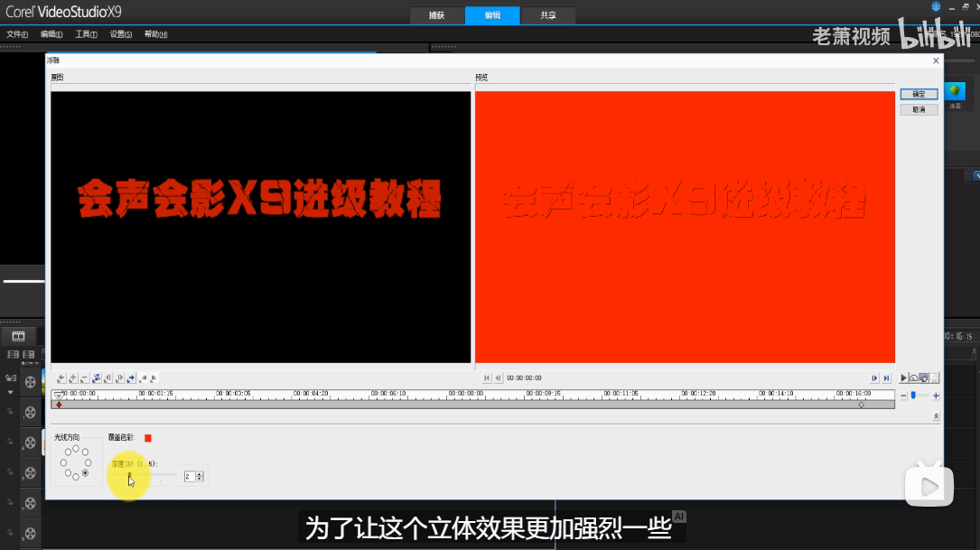980x550 pixels.
Task: Open 帮助 menu
Action: (x=155, y=34)
